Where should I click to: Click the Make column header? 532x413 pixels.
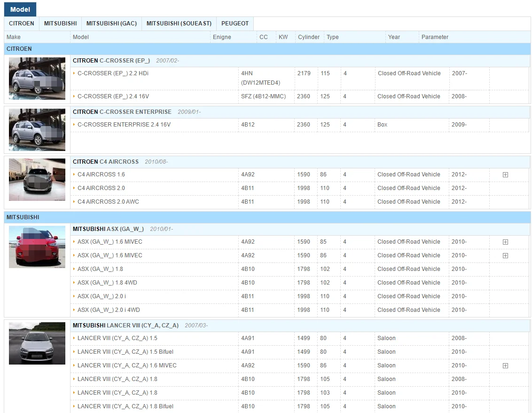click(14, 37)
